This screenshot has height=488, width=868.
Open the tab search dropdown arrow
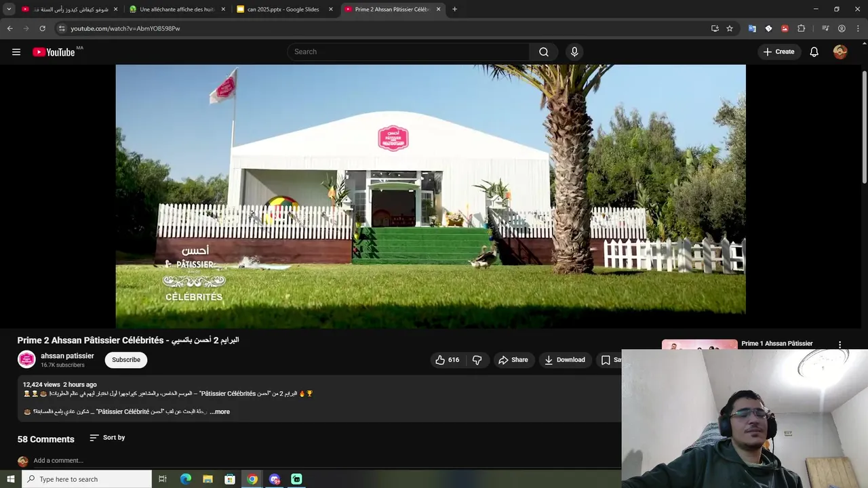pos(9,9)
